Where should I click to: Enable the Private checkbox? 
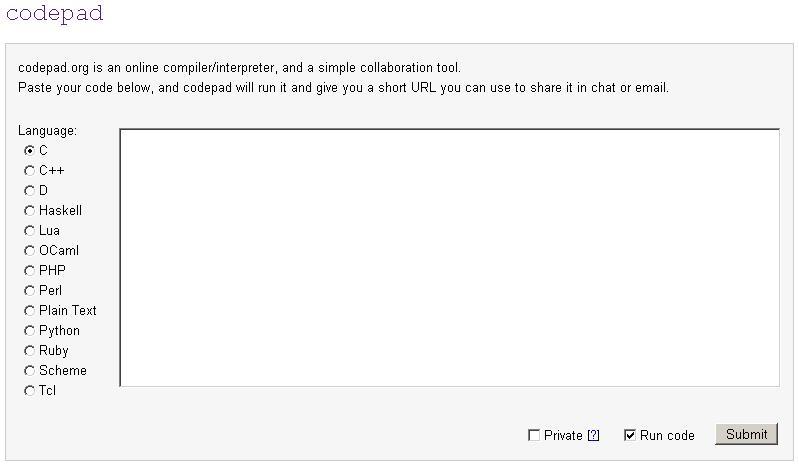[x=534, y=435]
